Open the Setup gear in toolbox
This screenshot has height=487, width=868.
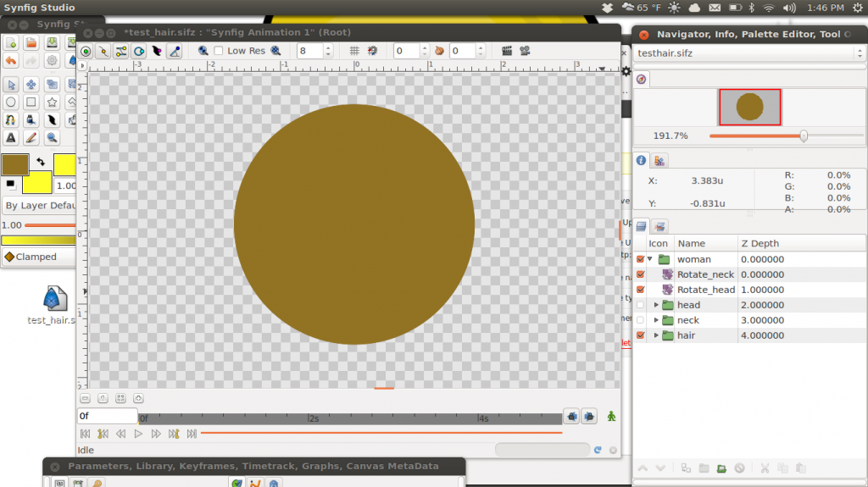click(x=52, y=60)
